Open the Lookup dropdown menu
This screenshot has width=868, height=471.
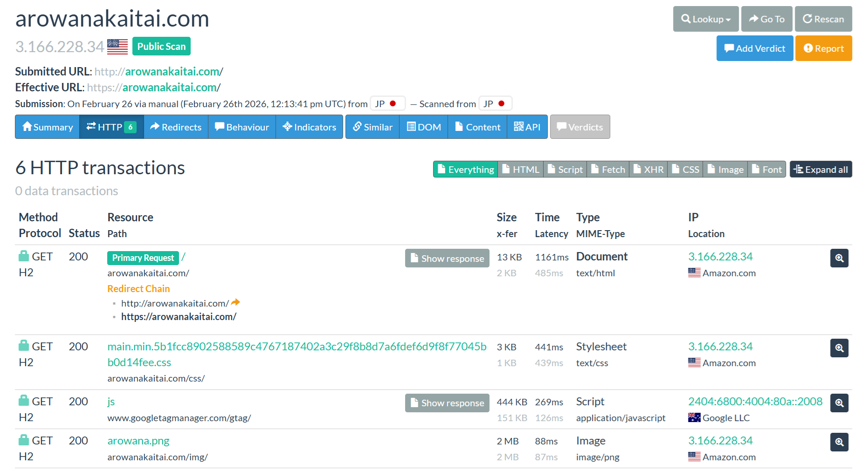click(x=705, y=19)
